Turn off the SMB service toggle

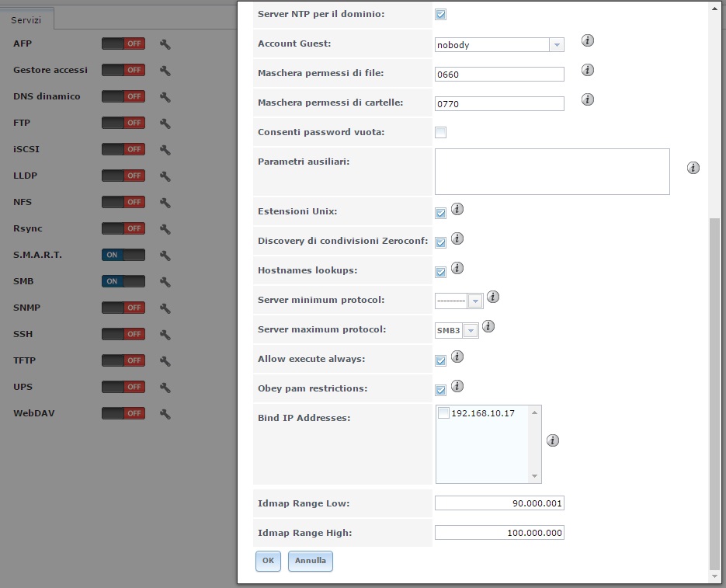(x=123, y=281)
